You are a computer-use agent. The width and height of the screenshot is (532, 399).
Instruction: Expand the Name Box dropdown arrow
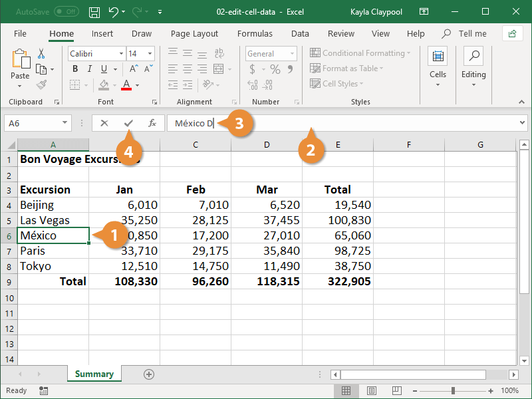(65, 123)
